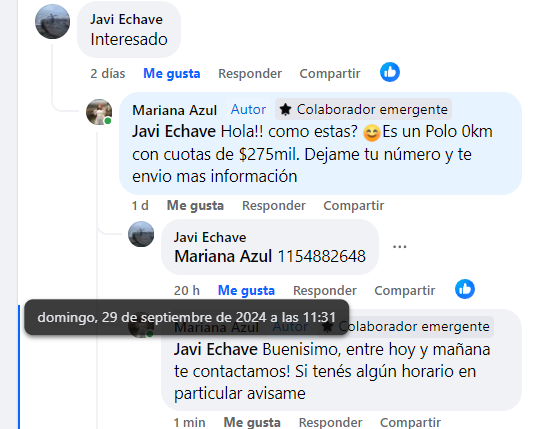Toggle Me gusta on the Interesado comment
Viewport: 556px width, 429px height.
(172, 73)
